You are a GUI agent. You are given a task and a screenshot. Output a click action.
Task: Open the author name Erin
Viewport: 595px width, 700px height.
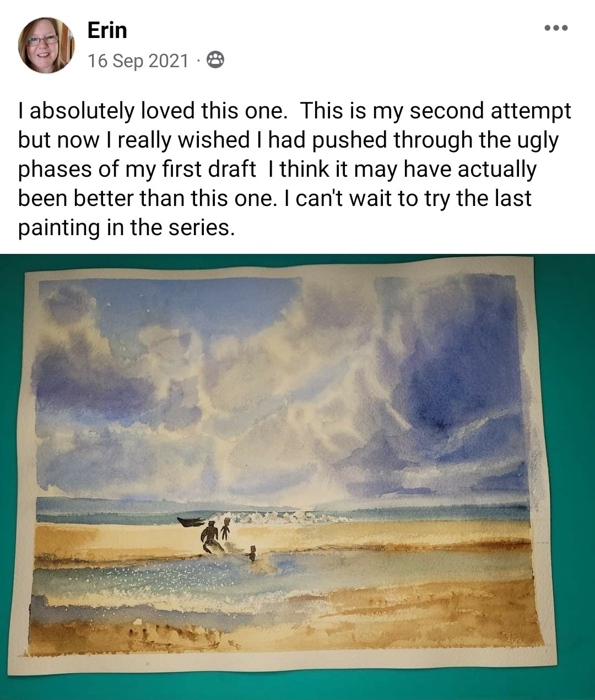(x=107, y=30)
